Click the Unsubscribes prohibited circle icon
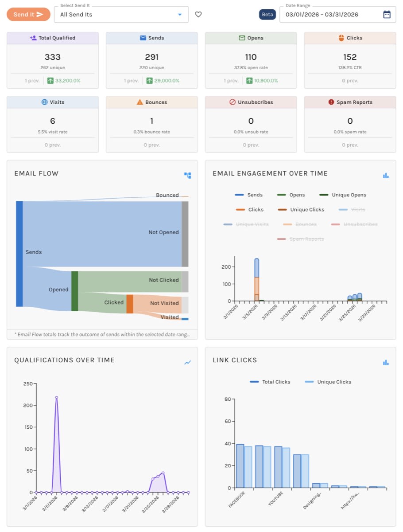This screenshot has width=403, height=532. click(x=232, y=102)
